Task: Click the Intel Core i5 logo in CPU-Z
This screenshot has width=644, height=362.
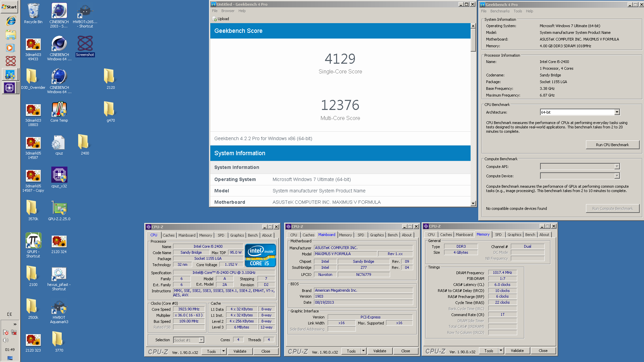Action: tap(260, 255)
